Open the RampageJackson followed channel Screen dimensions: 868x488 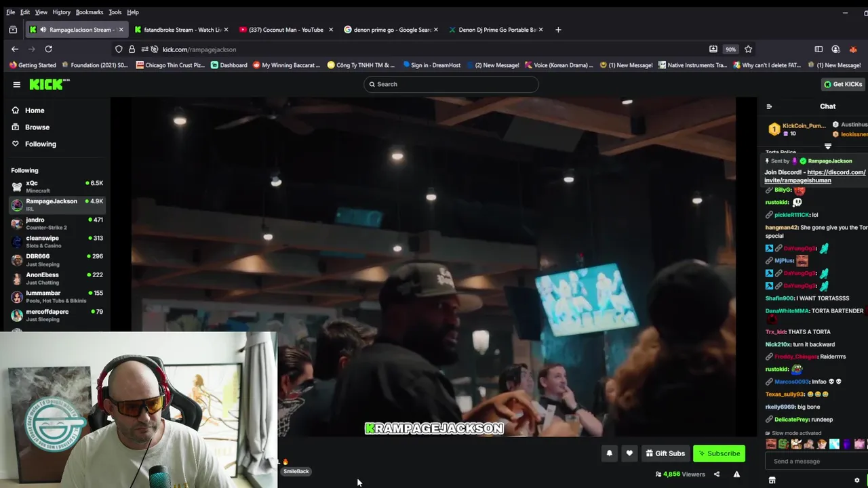pyautogui.click(x=57, y=205)
